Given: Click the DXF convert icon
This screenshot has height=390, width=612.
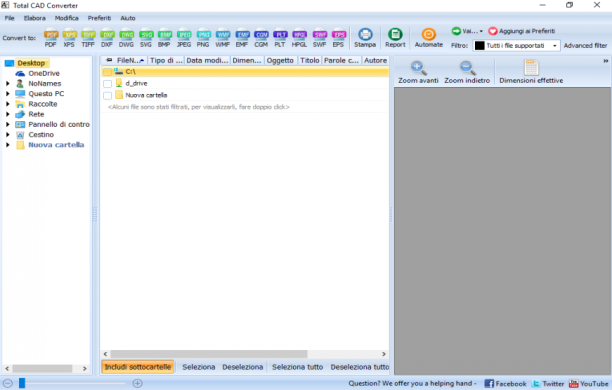Looking at the screenshot, I should [x=107, y=38].
